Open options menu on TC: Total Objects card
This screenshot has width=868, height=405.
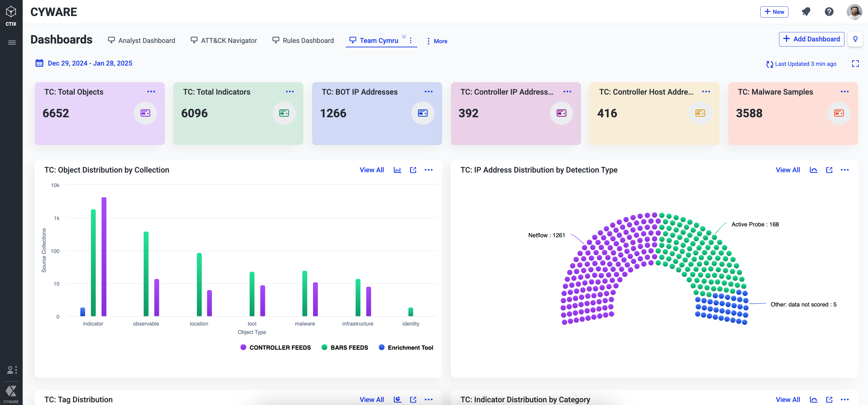tap(151, 92)
